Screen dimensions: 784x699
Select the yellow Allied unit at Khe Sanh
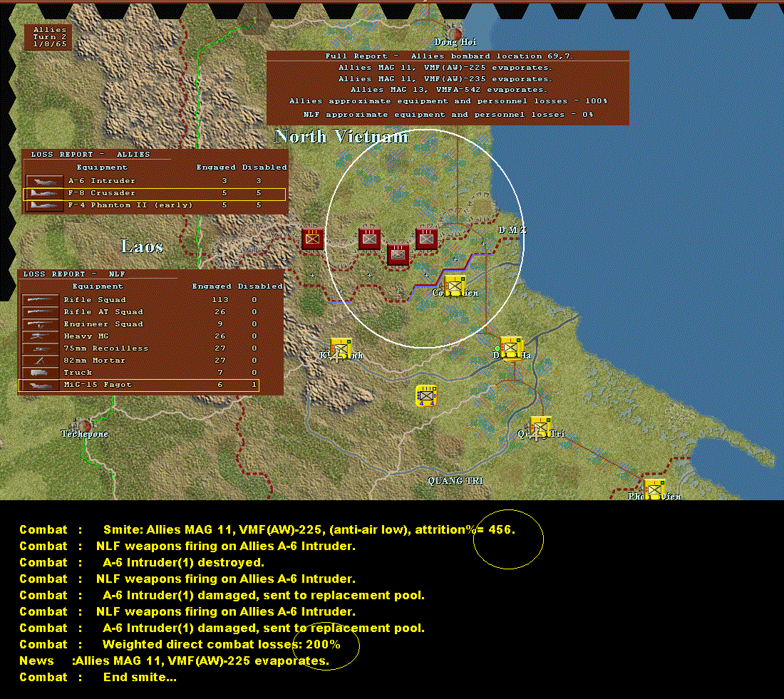tap(341, 348)
